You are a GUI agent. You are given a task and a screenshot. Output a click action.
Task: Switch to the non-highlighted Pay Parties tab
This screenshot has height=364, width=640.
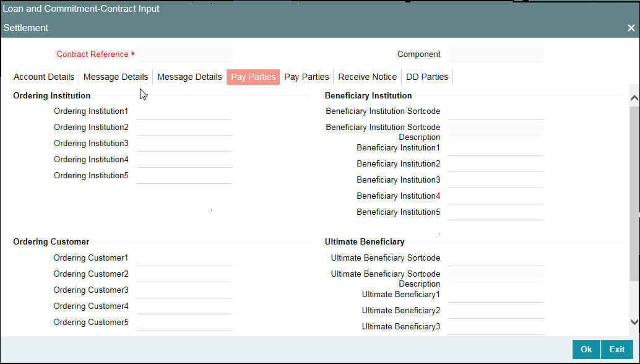(x=306, y=77)
